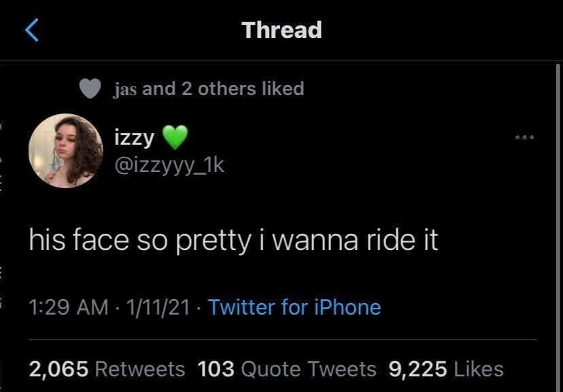Select the tweet text about his face

[x=233, y=241]
